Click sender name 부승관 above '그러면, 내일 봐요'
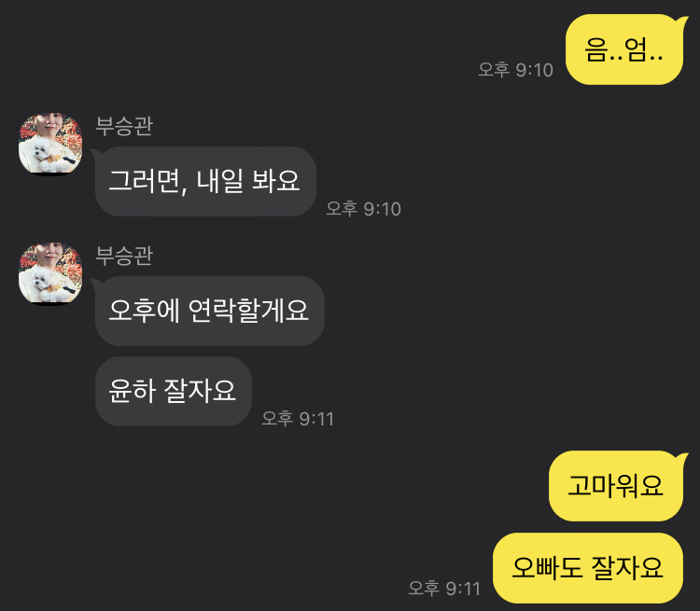 [x=124, y=126]
